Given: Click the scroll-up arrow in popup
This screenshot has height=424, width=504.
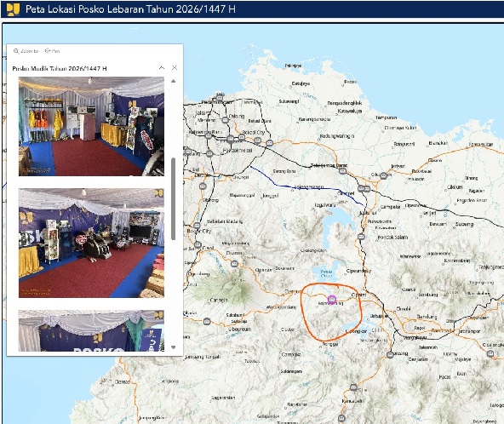Looking at the screenshot, I should pyautogui.click(x=174, y=81).
